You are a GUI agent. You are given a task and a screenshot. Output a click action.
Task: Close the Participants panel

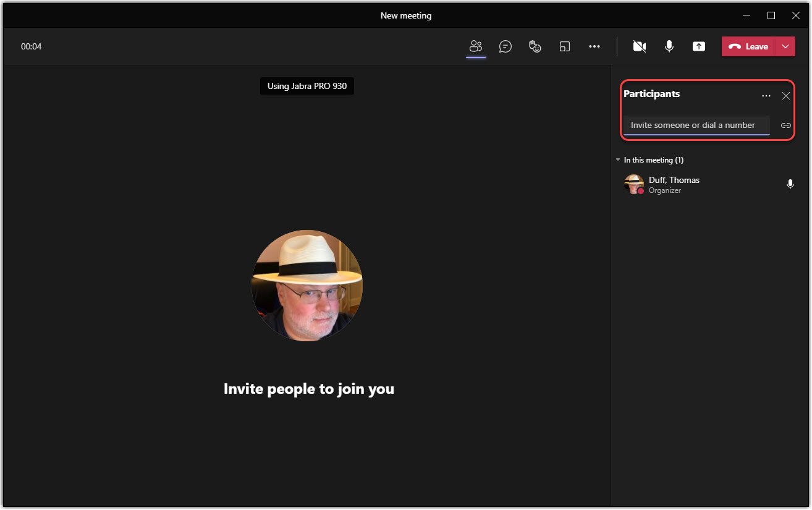tap(785, 96)
